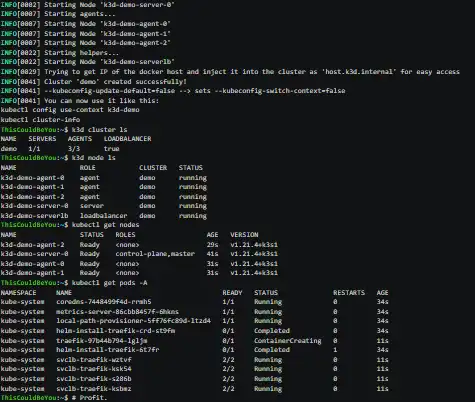
Task: Click the '41s' age of k3d-demo-server-0
Action: [212, 254]
